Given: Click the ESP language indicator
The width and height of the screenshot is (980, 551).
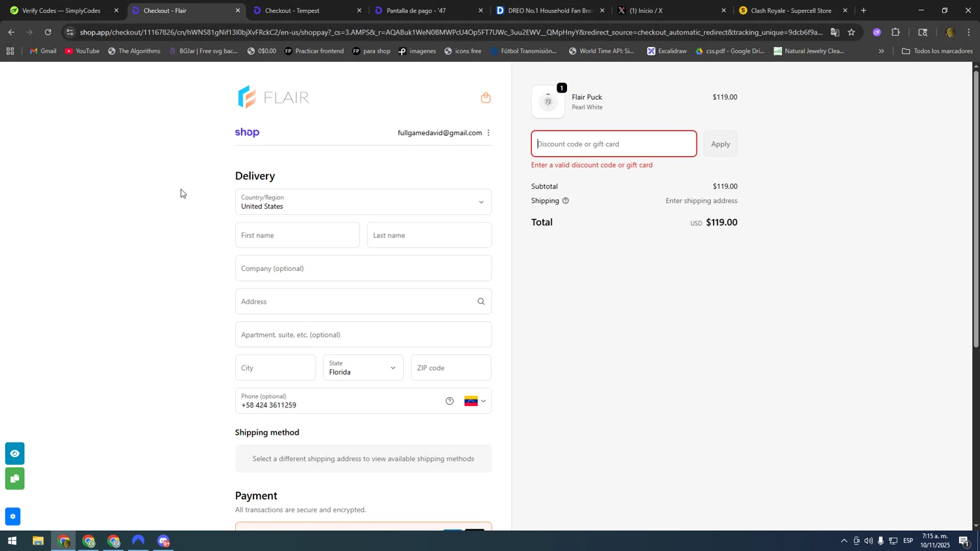Looking at the screenshot, I should pos(907,541).
